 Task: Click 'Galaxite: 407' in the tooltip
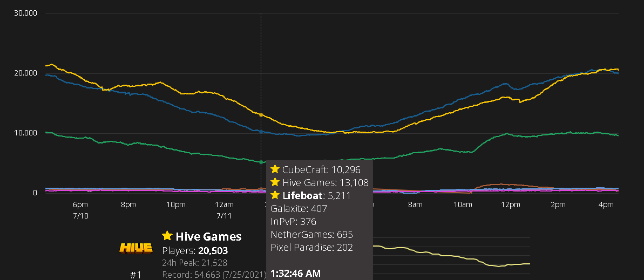pyautogui.click(x=299, y=209)
